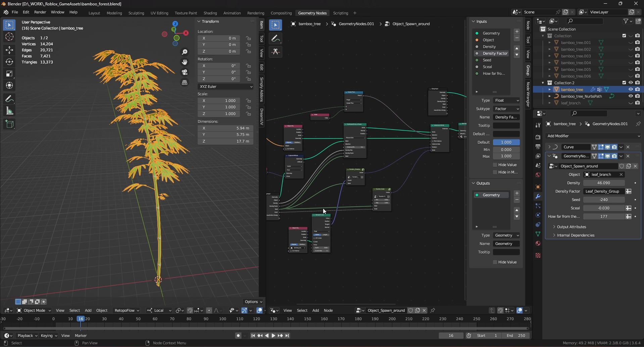Activate the Measure tool
Image resolution: width=644 pixels, height=347 pixels.
[x=9, y=111]
